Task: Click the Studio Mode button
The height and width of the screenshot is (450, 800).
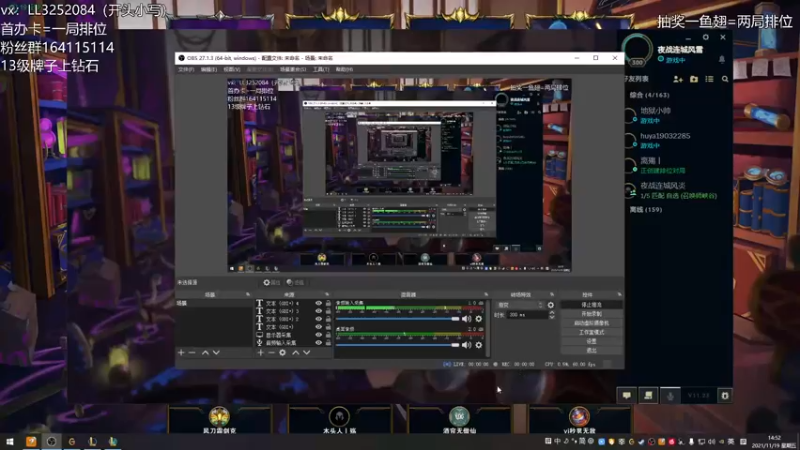Action: (x=591, y=332)
